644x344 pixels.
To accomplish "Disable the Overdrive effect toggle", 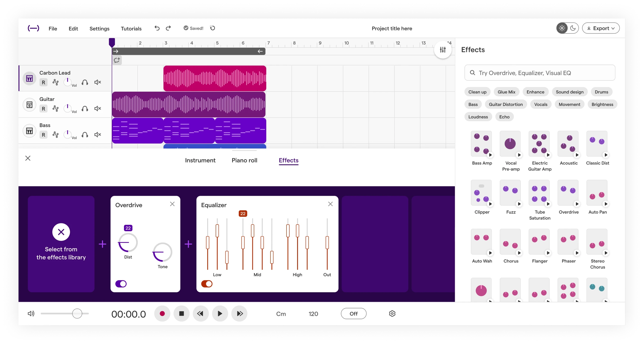I will point(121,283).
